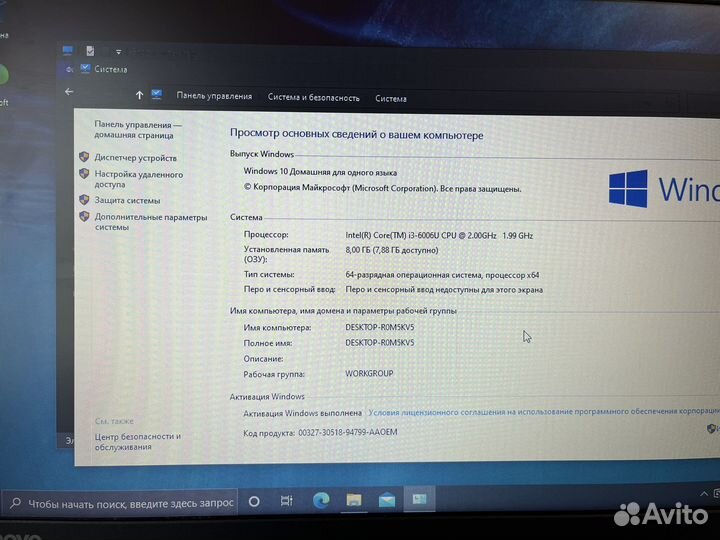Click the Windows logo in the window
Image resolution: width=720 pixels, height=540 pixels.
(x=628, y=188)
